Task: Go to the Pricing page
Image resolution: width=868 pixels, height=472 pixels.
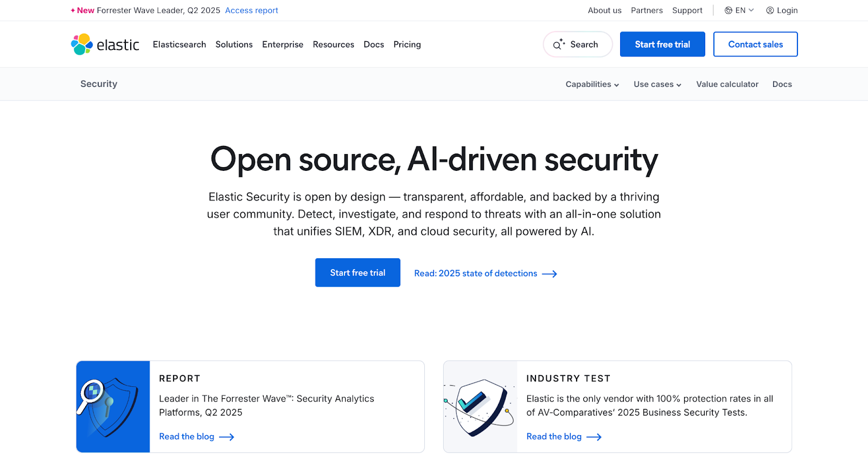Action: (x=407, y=44)
